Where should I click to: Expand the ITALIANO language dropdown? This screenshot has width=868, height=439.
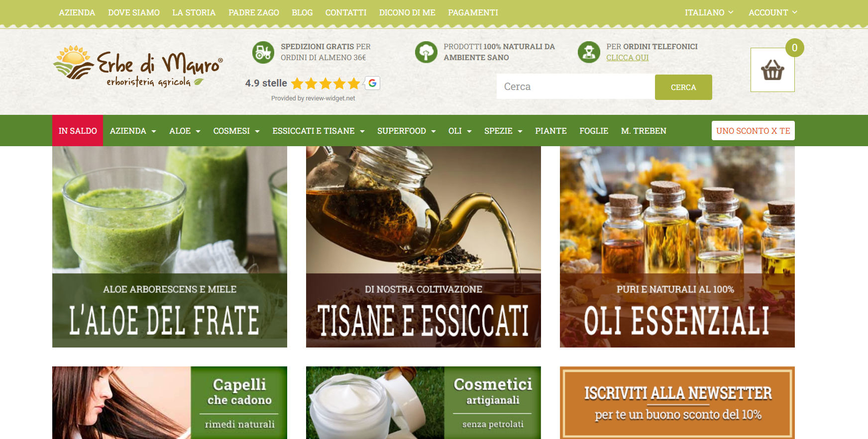tap(709, 12)
